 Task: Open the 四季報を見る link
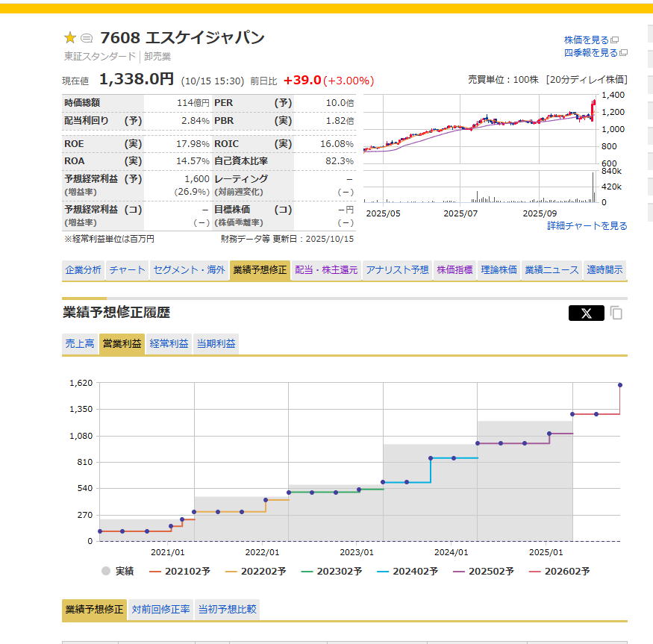[x=591, y=52]
